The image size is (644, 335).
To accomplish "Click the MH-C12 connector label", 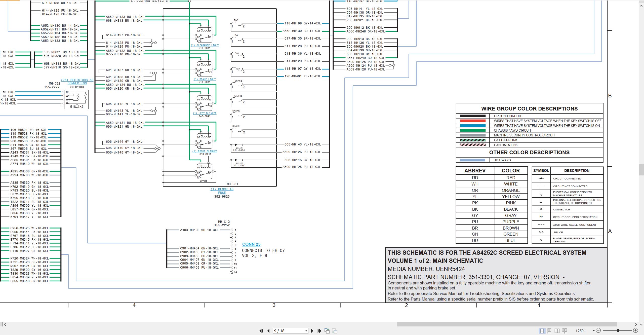I will tap(224, 222).
